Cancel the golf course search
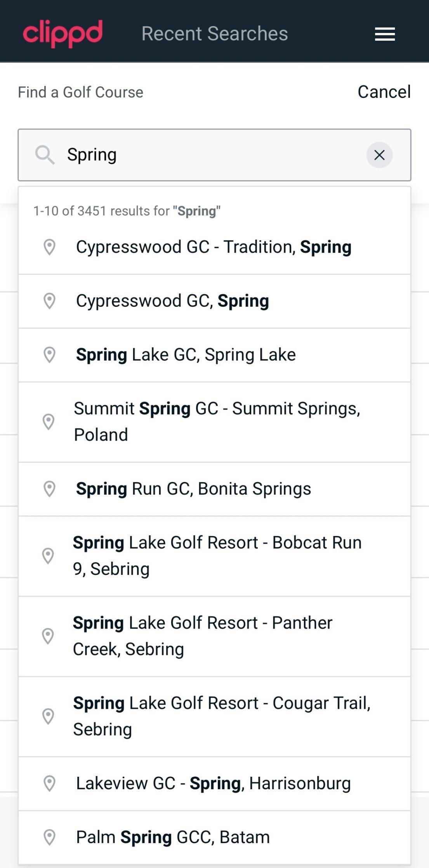 click(384, 92)
